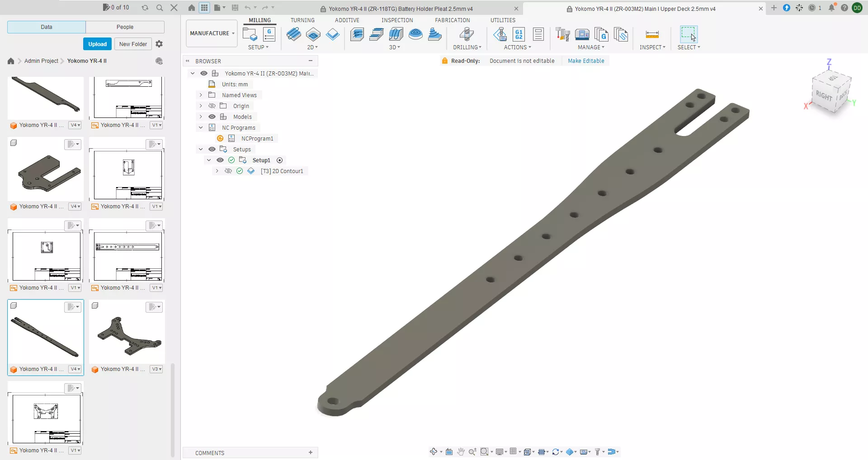Toggle root component visibility eye

204,73
